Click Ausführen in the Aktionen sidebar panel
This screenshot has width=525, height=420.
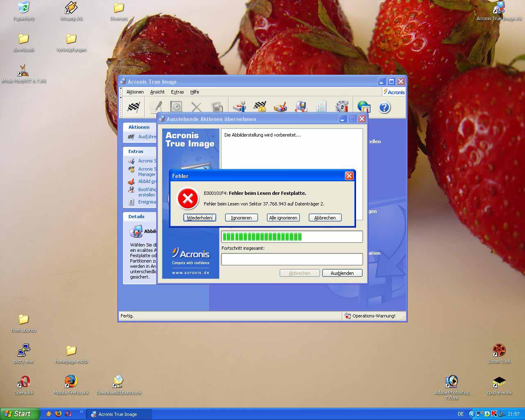142,137
